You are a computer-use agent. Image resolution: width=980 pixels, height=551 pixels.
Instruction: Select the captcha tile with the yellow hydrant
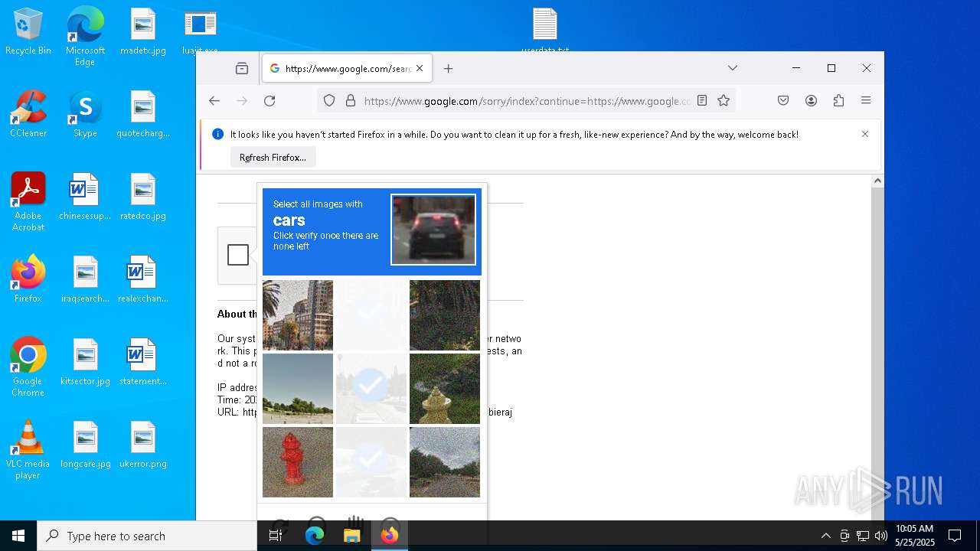pos(445,389)
